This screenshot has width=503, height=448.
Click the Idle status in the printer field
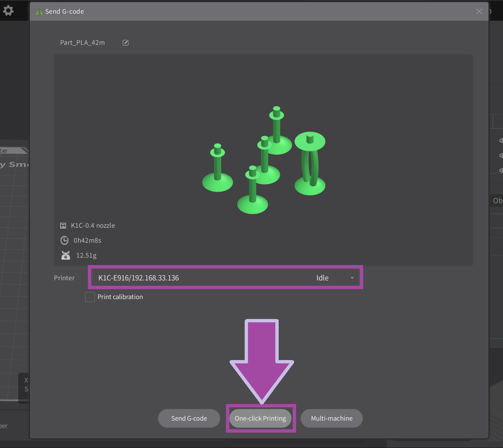(322, 278)
